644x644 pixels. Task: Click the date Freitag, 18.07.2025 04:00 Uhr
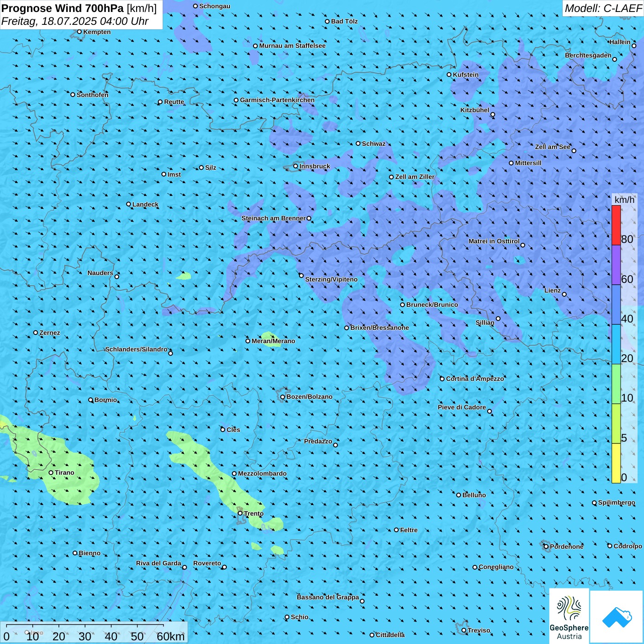75,21
